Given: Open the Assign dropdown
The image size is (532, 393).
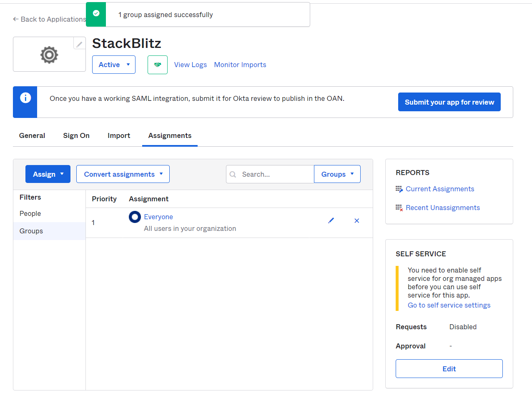Looking at the screenshot, I should [48, 174].
